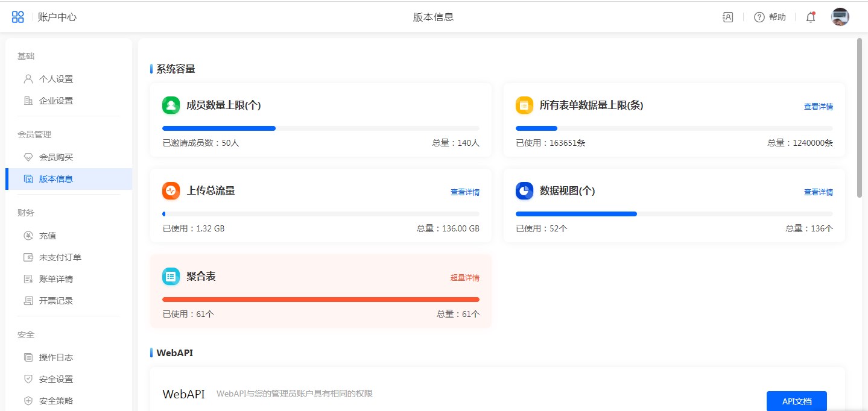Image resolution: width=868 pixels, height=411 pixels.
Task: Open 个人设置 in the sidebar
Action: pos(55,79)
